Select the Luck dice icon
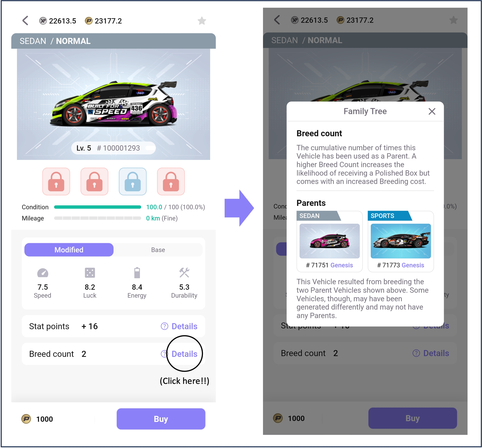 90,273
